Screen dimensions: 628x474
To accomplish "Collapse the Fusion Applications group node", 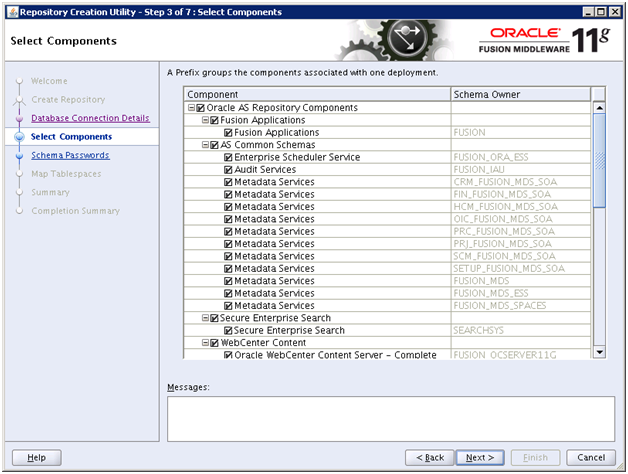I will point(205,120).
